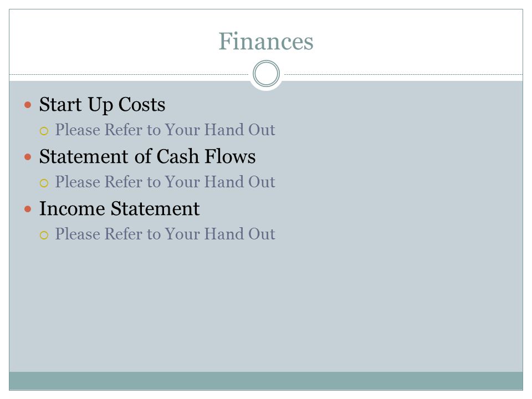The height and width of the screenshot is (399, 532).
Task: Click the hollow bullet under Statement of Cash Flows
Action: 44,183
